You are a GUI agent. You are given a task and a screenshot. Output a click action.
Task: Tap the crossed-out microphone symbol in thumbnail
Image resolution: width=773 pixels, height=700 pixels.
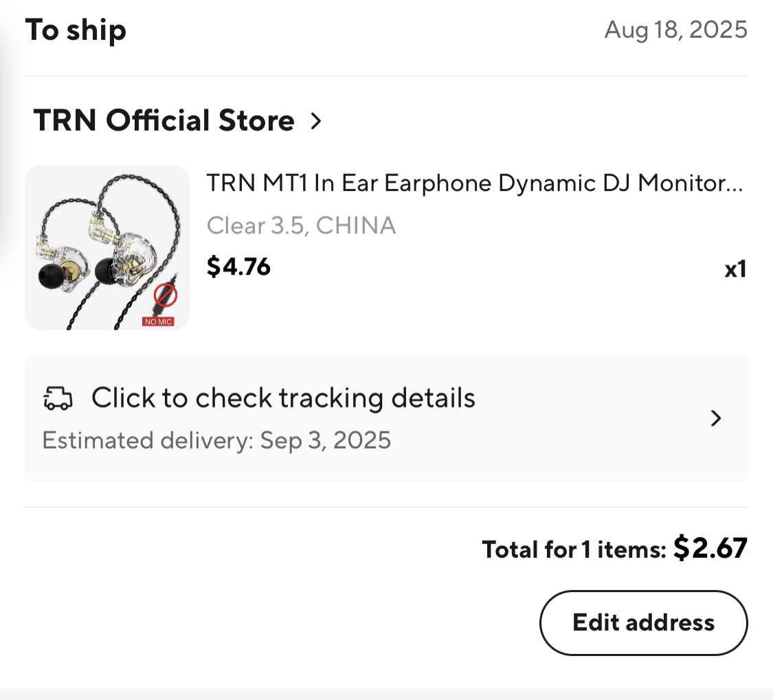point(166,295)
